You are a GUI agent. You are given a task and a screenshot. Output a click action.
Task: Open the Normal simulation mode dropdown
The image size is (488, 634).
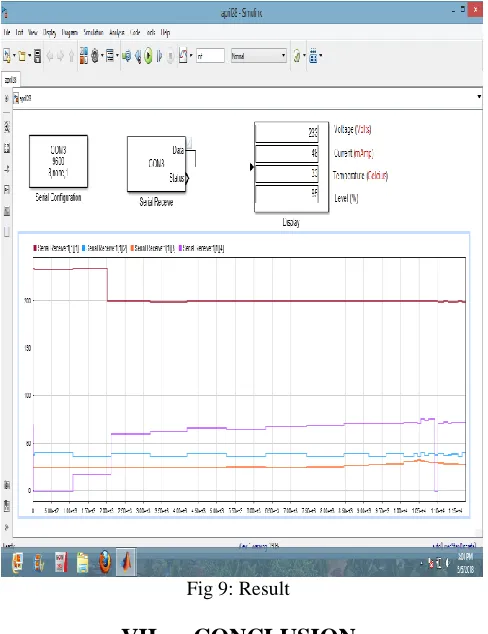coord(259,55)
